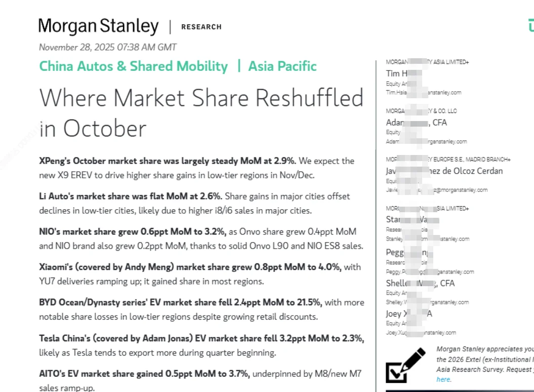Click the RESEARCH label beside the logo
This screenshot has height=392, width=534.
(x=201, y=27)
